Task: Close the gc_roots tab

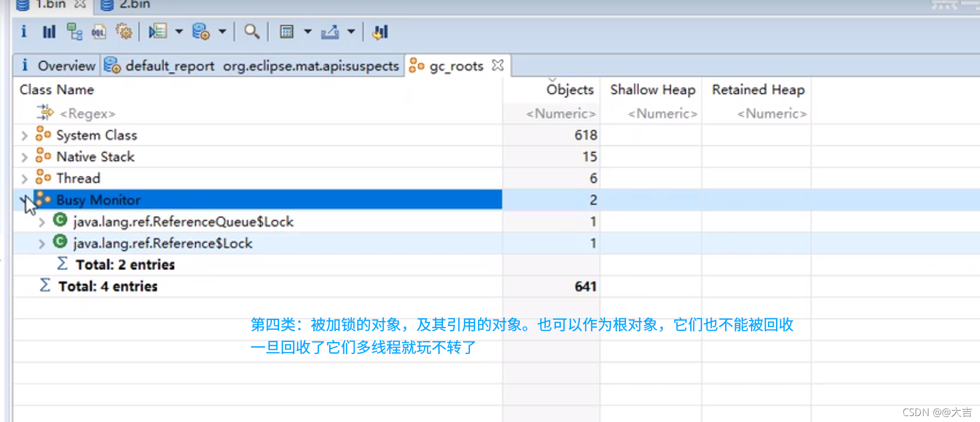Action: tap(498, 65)
